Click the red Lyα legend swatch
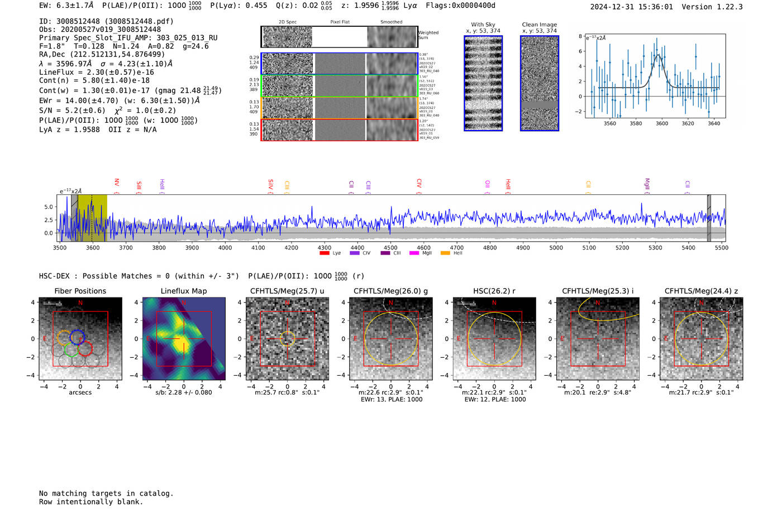 click(325, 253)
